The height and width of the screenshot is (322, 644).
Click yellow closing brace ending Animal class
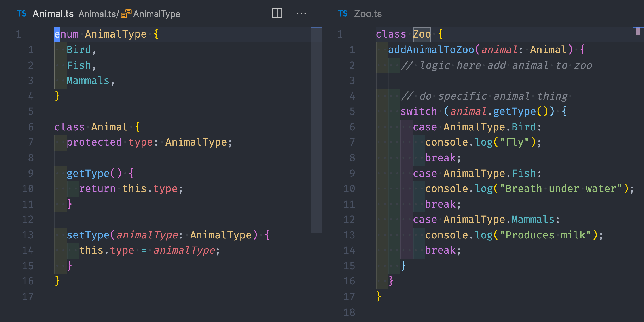(x=57, y=281)
